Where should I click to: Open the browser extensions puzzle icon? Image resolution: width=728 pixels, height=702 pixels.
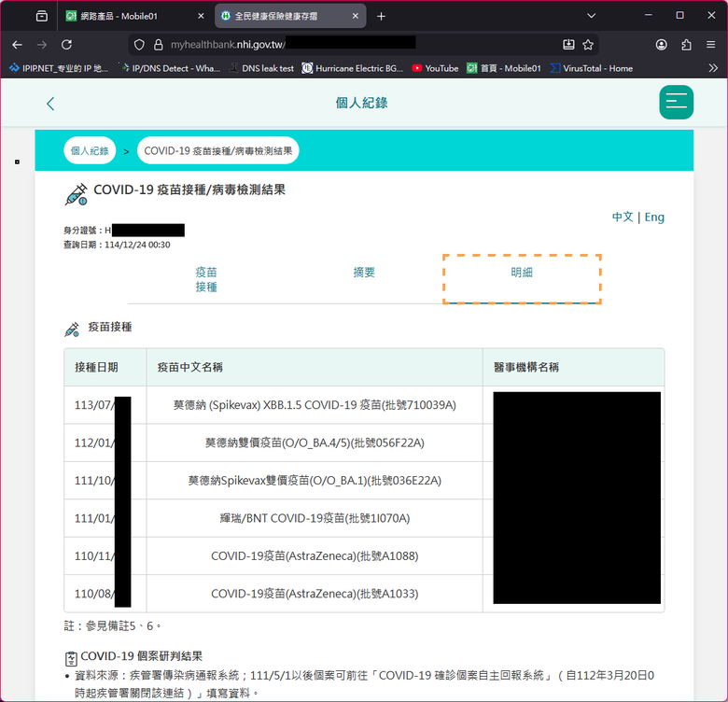[x=686, y=45]
